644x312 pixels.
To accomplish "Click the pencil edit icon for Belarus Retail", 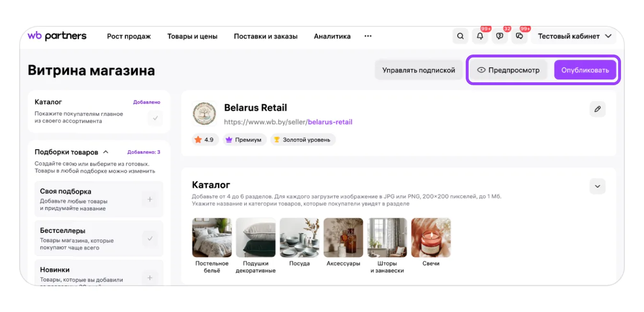I will click(x=598, y=109).
